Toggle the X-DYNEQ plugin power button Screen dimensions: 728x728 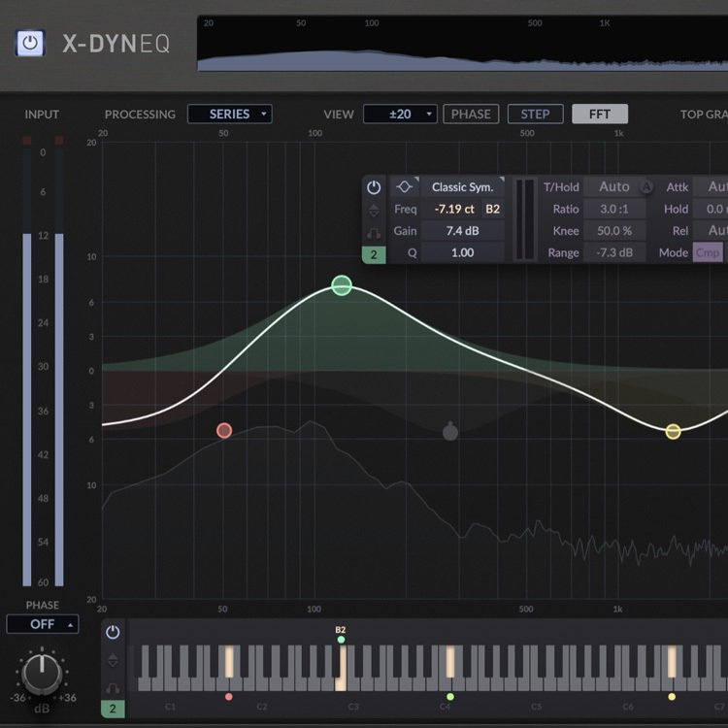tap(30, 43)
